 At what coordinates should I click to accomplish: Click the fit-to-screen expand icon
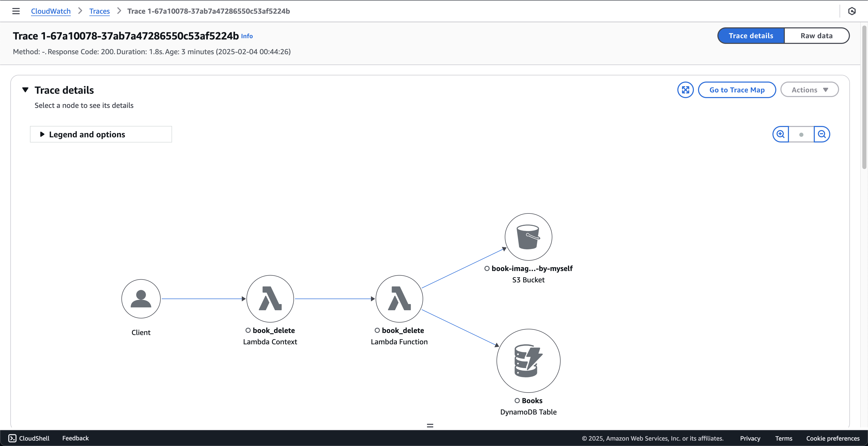click(686, 90)
